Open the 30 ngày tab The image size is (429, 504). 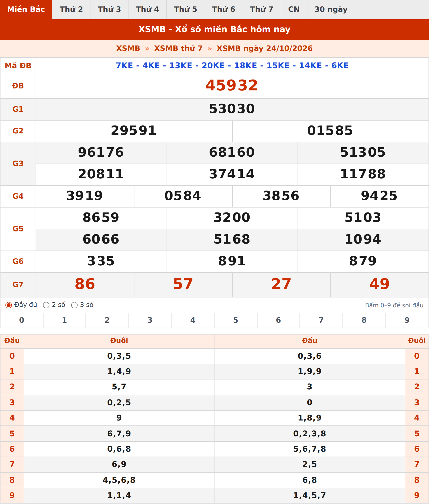[x=331, y=9]
